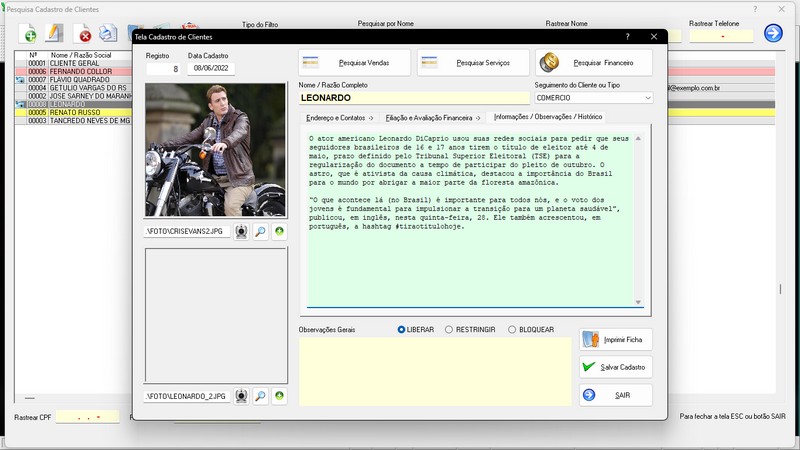Click the help question mark in Tela Cadastro dialog
This screenshot has height=450, width=800.
[x=628, y=37]
